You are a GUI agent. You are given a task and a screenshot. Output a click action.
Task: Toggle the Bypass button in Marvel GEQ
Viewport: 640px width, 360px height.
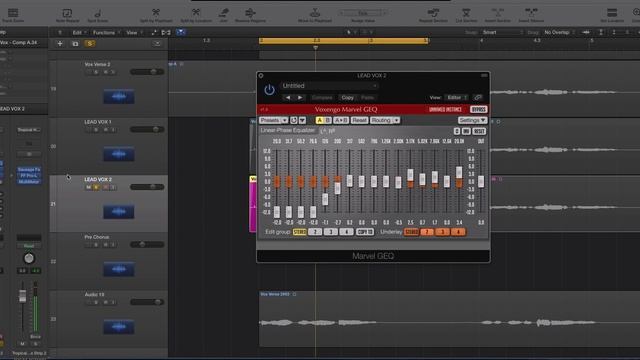pos(478,109)
